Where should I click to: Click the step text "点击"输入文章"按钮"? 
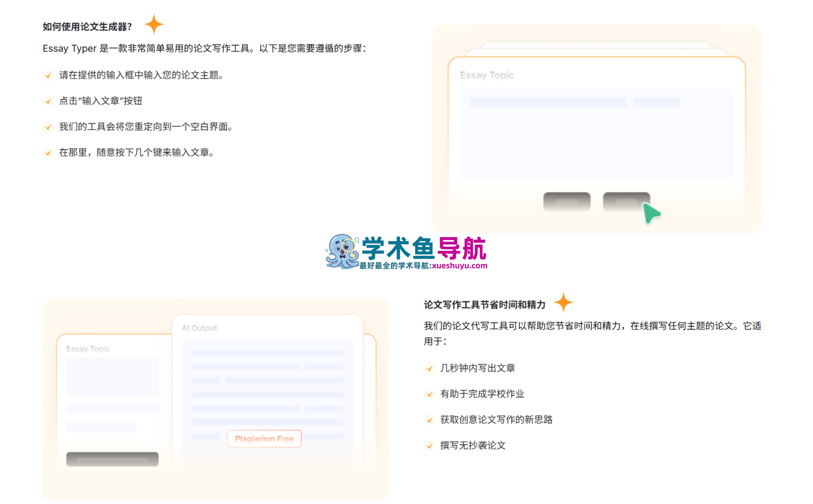coord(100,101)
